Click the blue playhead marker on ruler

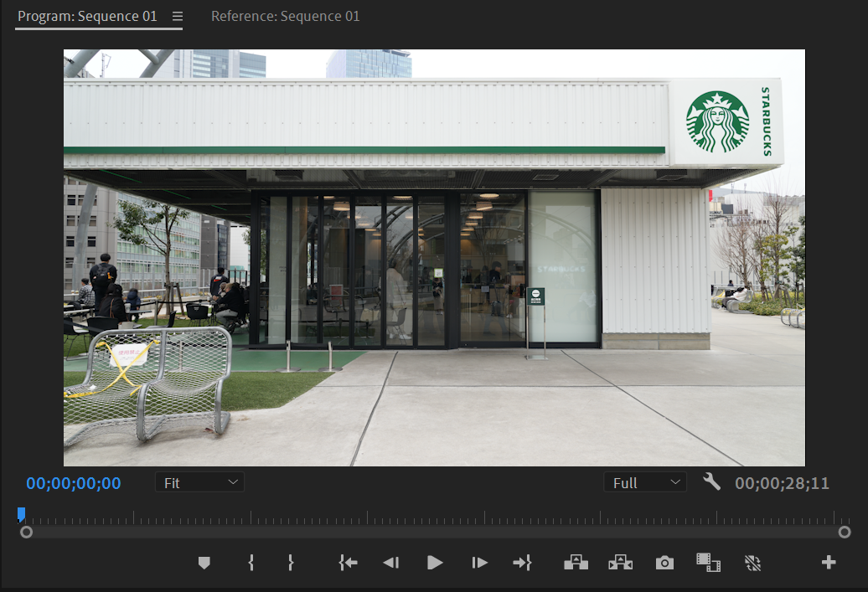[x=21, y=514]
